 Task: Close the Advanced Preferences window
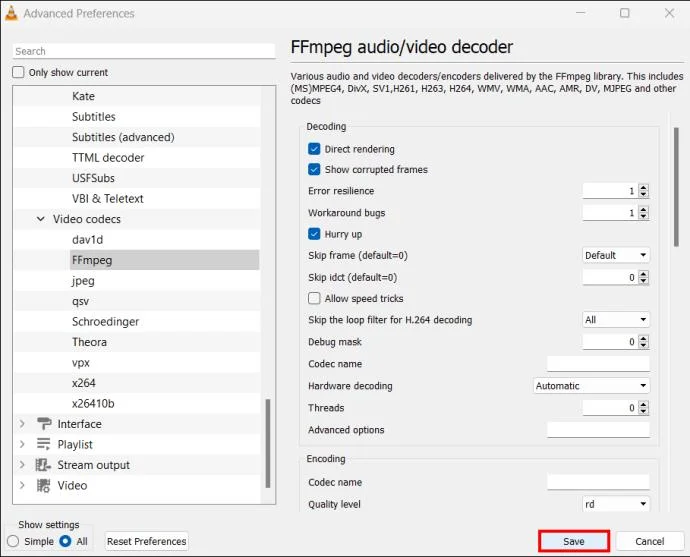[x=669, y=13]
